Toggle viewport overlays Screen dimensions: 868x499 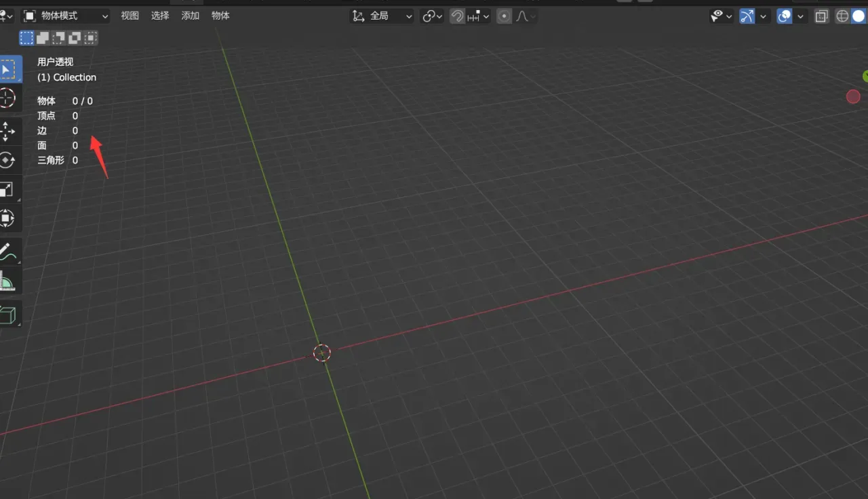point(785,16)
